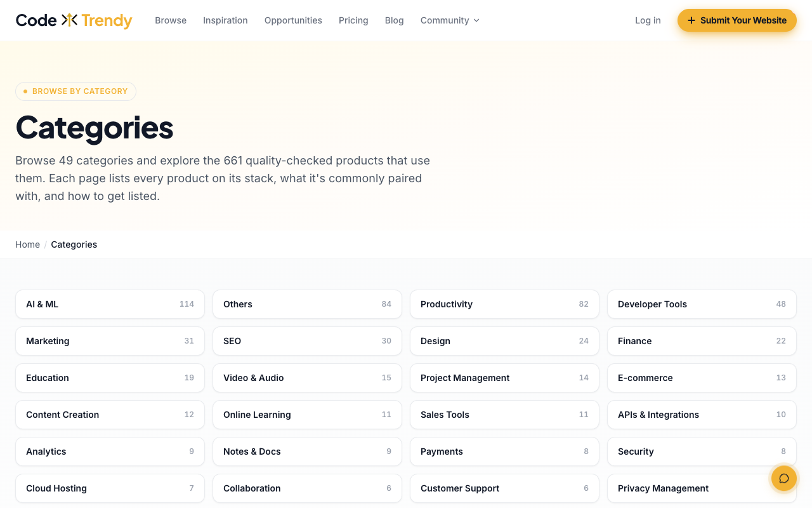Click the Submit Your Website button
The height and width of the screenshot is (508, 812).
737,20
